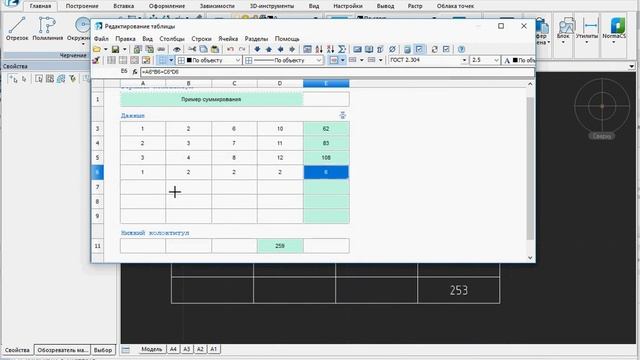
Task: Open the Утилиты ribbon tool
Action: pyautogui.click(x=587, y=29)
